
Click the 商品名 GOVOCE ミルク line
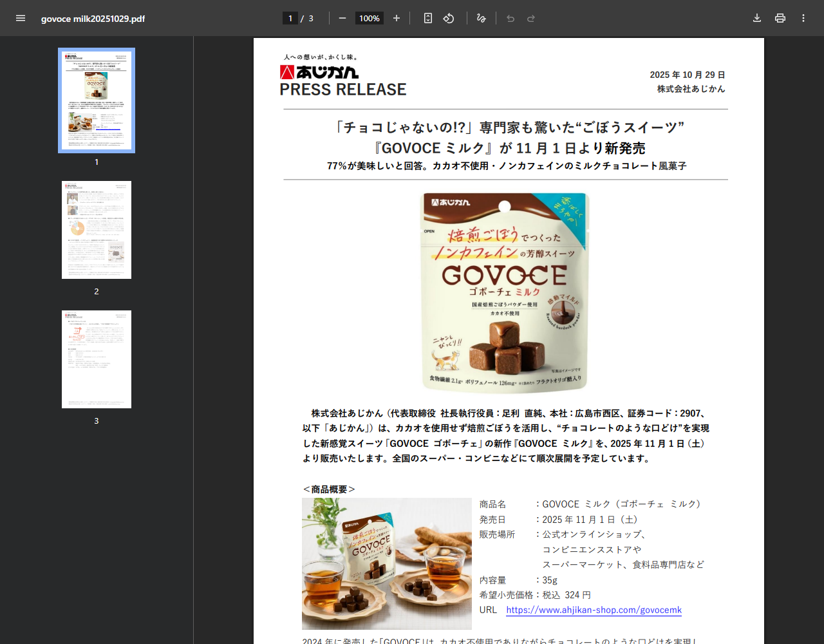[x=590, y=504]
